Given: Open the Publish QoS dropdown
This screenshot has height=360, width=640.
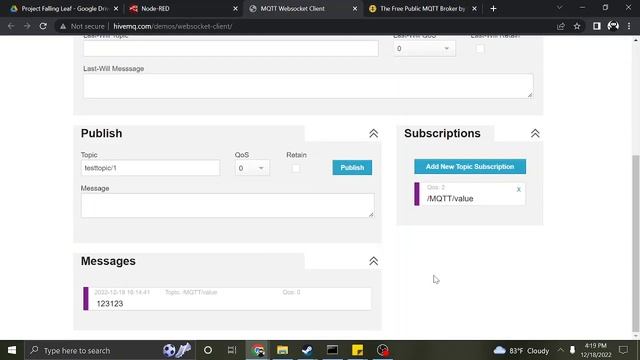Looking at the screenshot, I should (252, 168).
